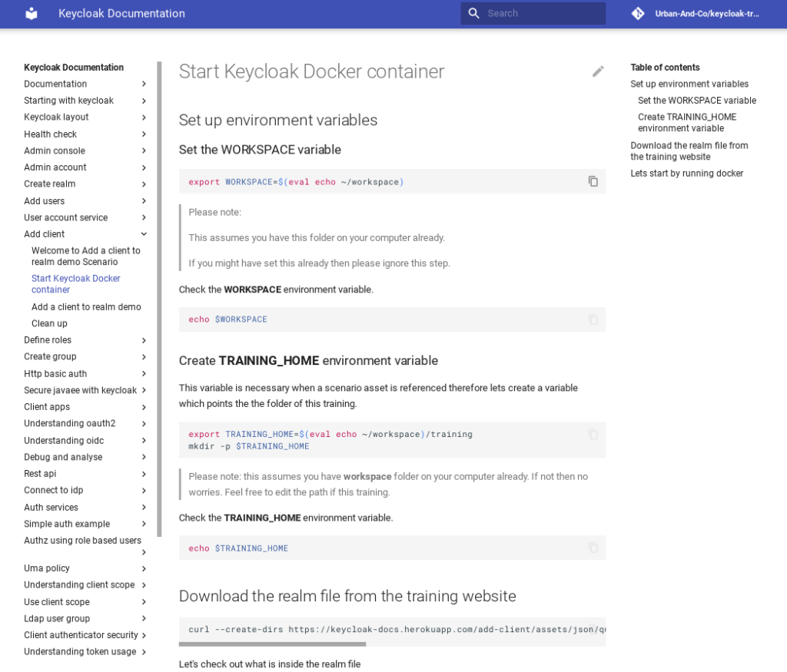
Task: Copy the curl command code block
Action: [x=593, y=629]
